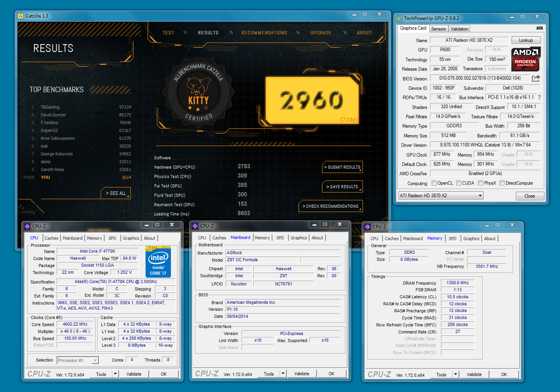Click the RESULTS tab in Catzilla
This screenshot has height=392, width=560.
tap(208, 33)
